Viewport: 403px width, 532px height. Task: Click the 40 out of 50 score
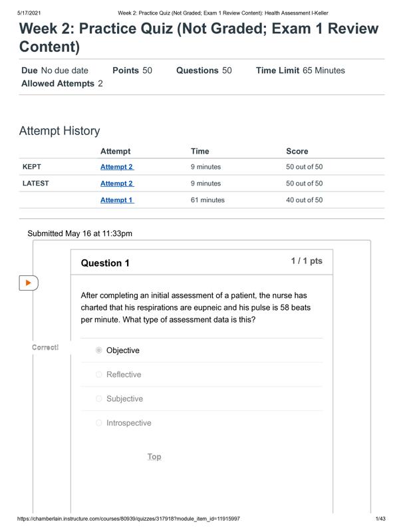(x=304, y=200)
